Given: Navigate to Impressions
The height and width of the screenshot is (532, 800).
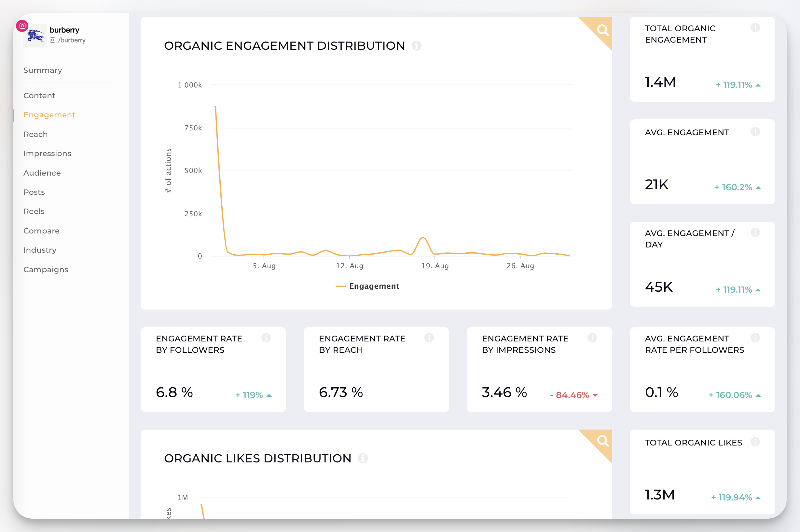Looking at the screenshot, I should pyautogui.click(x=48, y=153).
